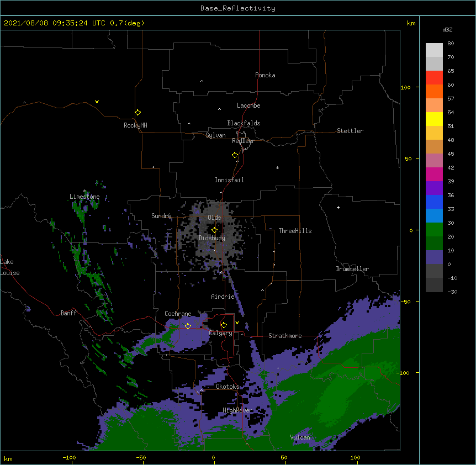Click the Okotoks label

[228, 387]
